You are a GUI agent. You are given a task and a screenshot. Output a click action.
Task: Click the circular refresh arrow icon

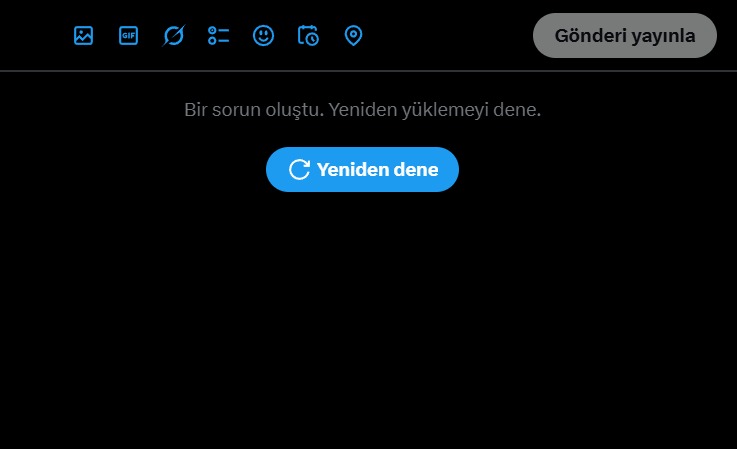point(299,170)
